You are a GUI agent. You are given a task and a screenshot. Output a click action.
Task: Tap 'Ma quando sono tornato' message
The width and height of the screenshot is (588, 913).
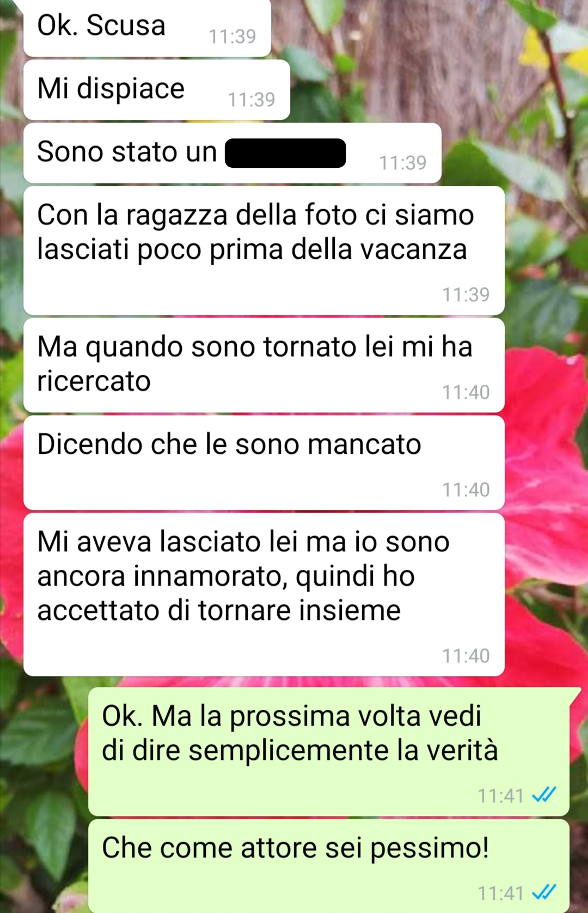(x=264, y=365)
